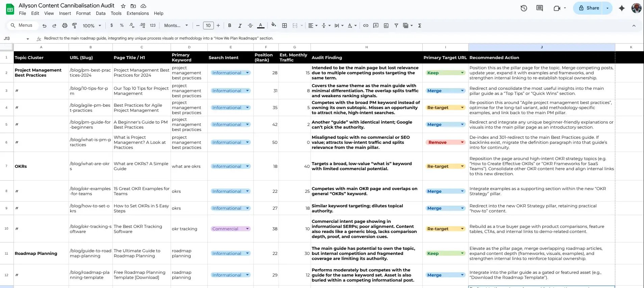The height and width of the screenshot is (288, 644).
Task: Select the Paint format tool
Action: click(x=75, y=26)
